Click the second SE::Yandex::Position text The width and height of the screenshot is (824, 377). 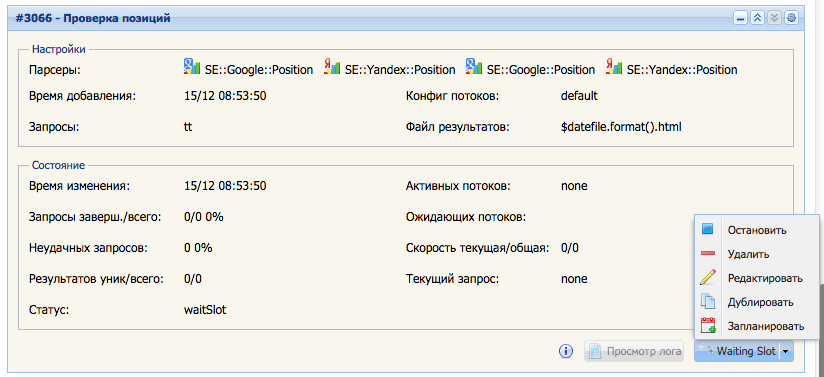coord(682,69)
